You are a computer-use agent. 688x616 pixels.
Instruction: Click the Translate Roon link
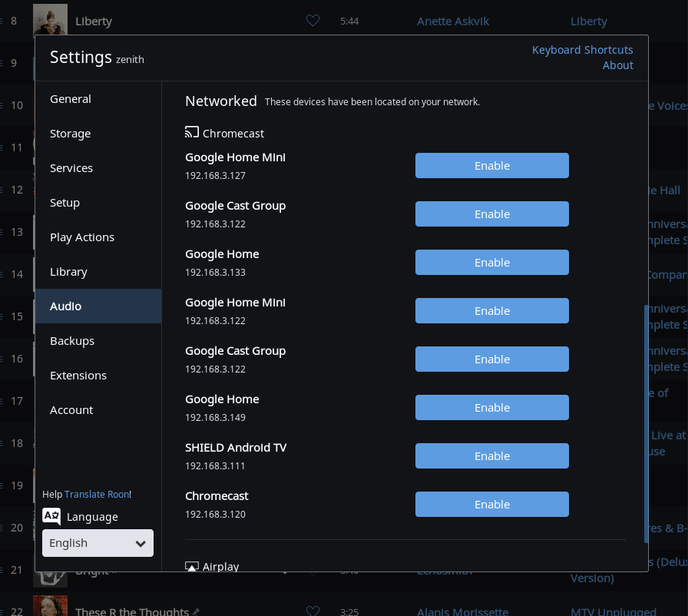(97, 494)
